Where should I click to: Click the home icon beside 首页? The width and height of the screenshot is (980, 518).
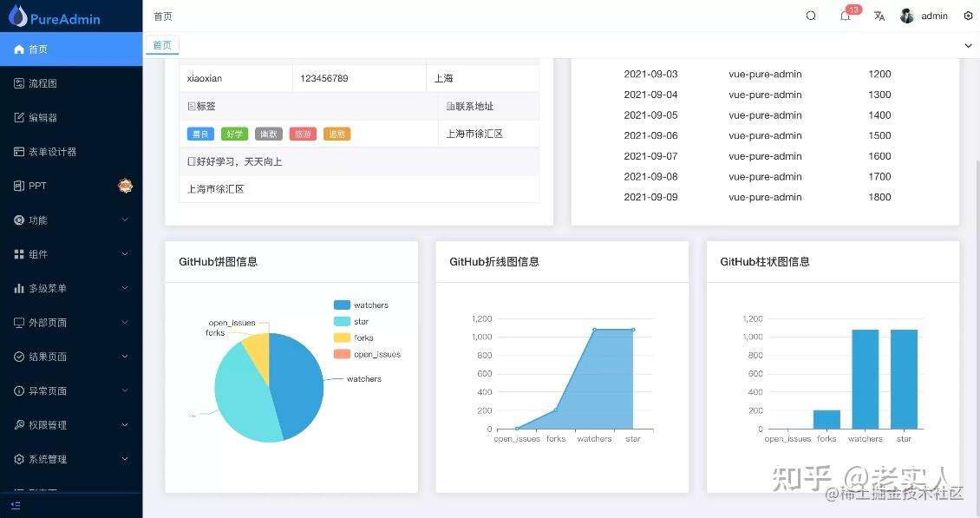(19, 49)
